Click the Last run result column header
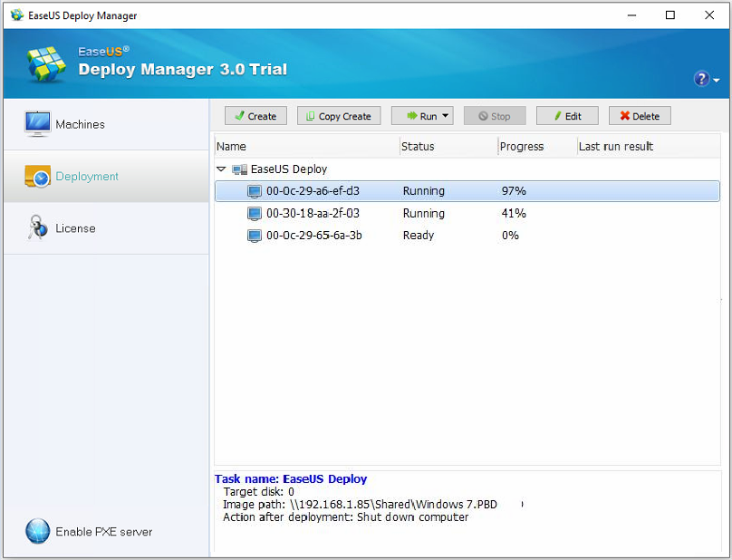The width and height of the screenshot is (732, 560). (x=649, y=146)
